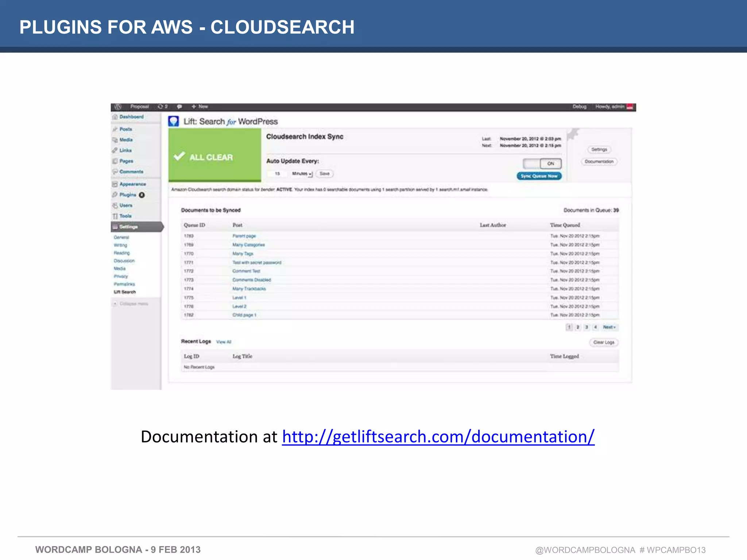Image resolution: width=747 pixels, height=560 pixels.
Task: Open Media settings submenu item
Action: pyautogui.click(x=120, y=269)
